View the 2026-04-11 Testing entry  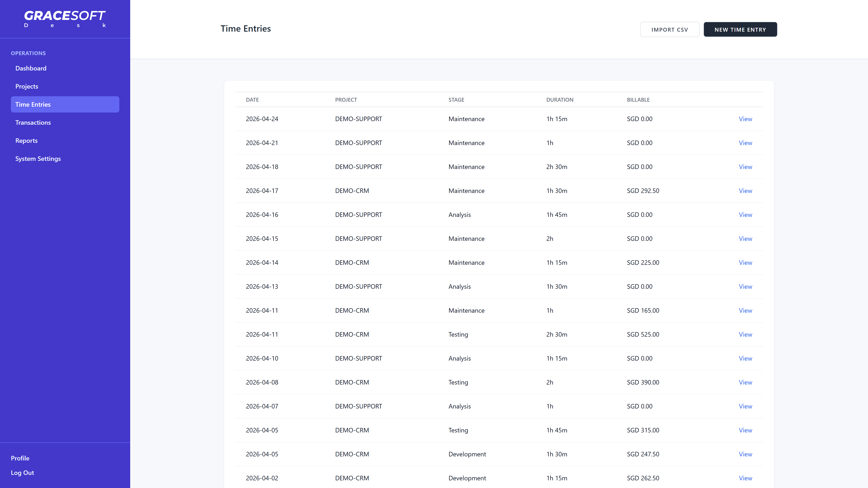point(745,334)
